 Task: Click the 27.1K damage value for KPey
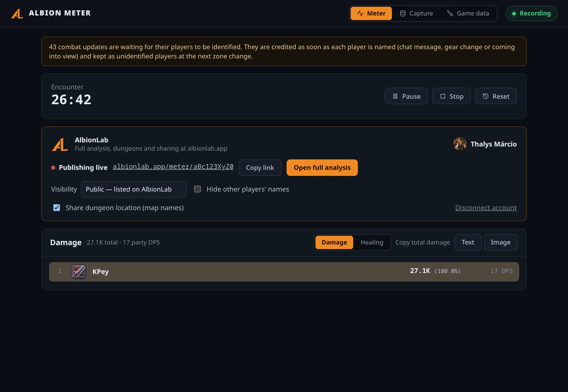click(x=420, y=271)
